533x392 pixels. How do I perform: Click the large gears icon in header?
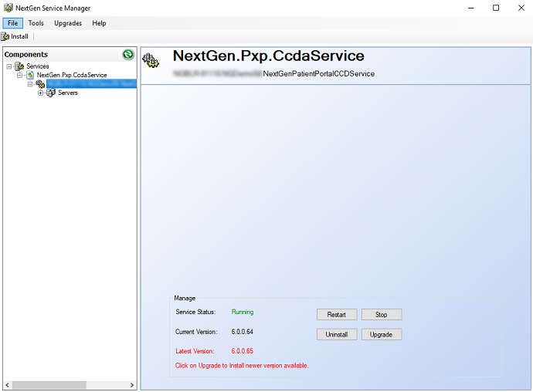pos(151,60)
